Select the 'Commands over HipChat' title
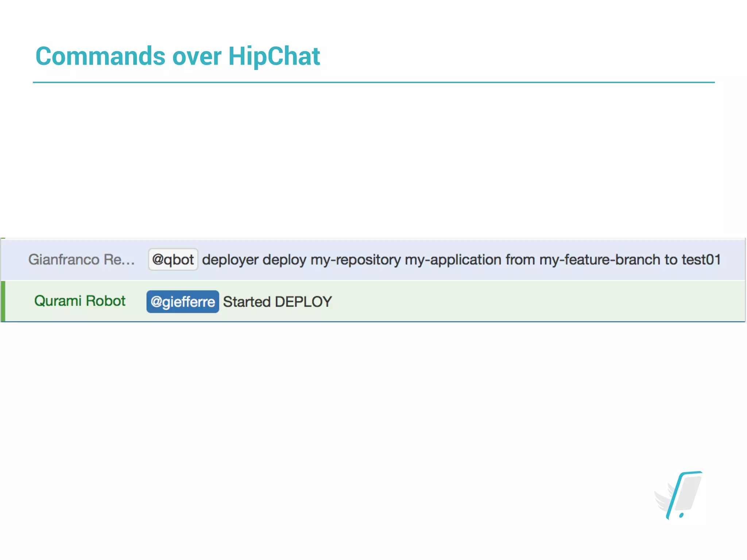This screenshot has width=747, height=560. tap(178, 56)
